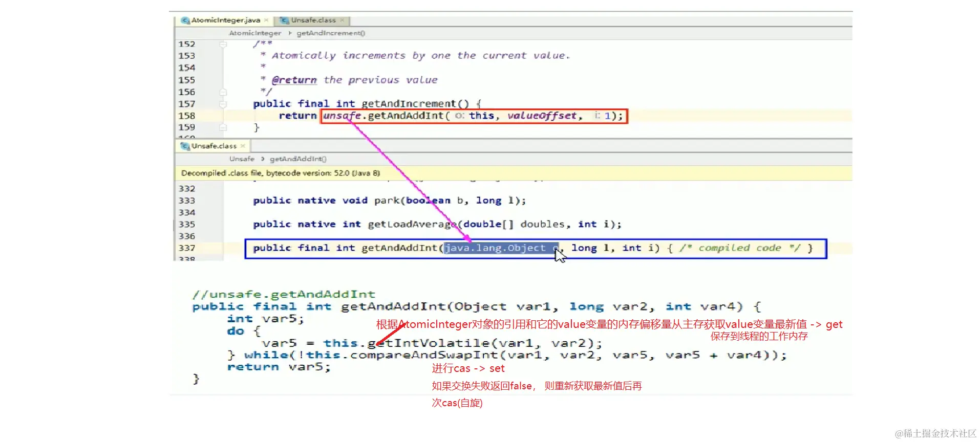Screen dimensions: 980x442
Task: Click the @return Javadoc tag
Action: pos(294,80)
